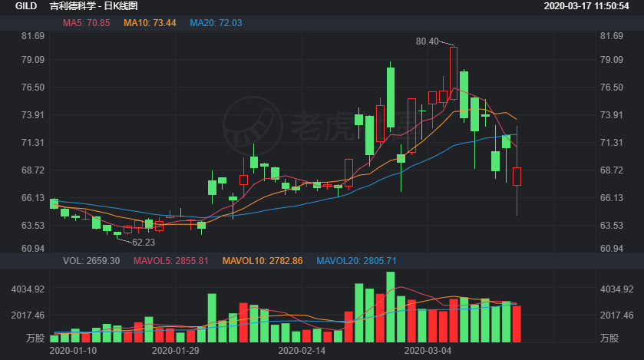The height and width of the screenshot is (360, 644).
Task: Select the MA5: 70.85 indicator label
Action: click(x=86, y=23)
